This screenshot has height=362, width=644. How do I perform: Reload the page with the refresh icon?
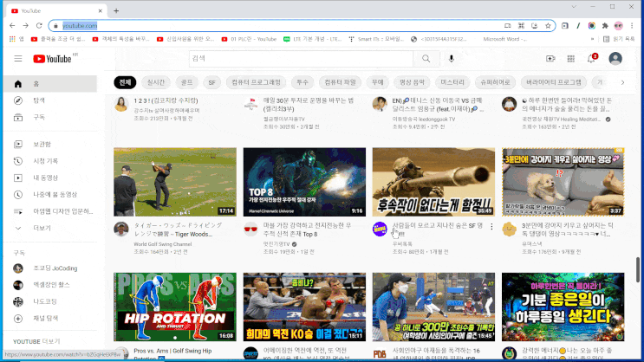39,25
